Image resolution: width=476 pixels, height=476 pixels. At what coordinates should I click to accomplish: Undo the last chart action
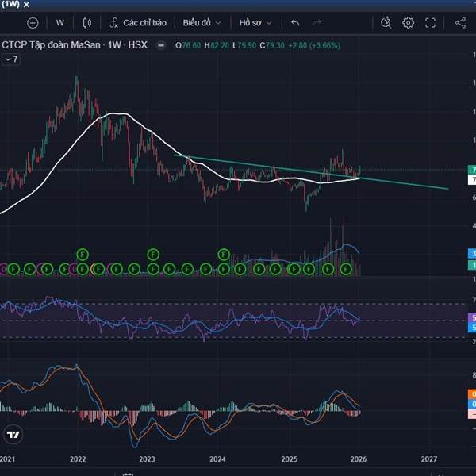click(x=295, y=23)
